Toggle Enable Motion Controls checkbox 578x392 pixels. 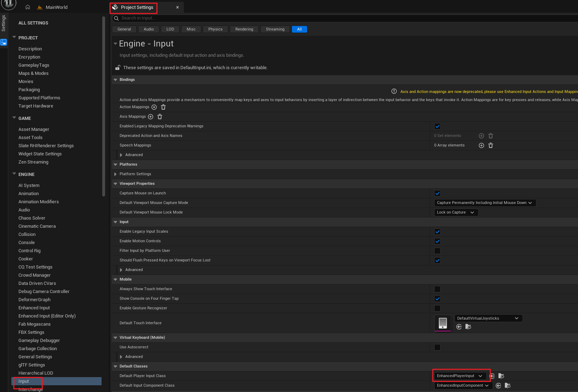point(437,241)
